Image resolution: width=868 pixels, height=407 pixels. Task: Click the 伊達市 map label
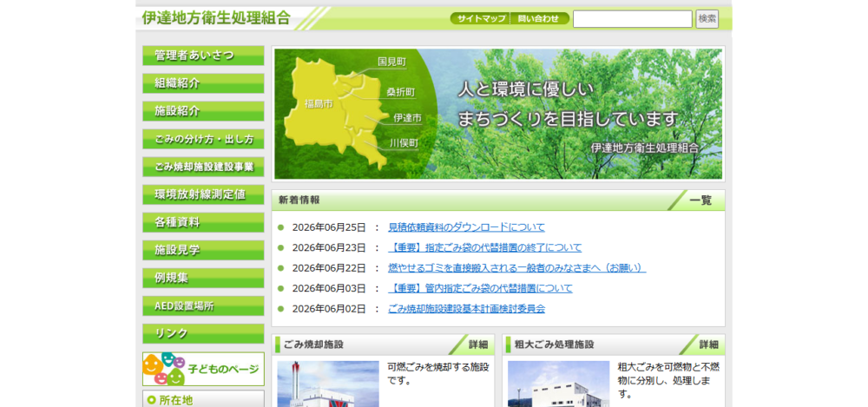click(x=407, y=118)
